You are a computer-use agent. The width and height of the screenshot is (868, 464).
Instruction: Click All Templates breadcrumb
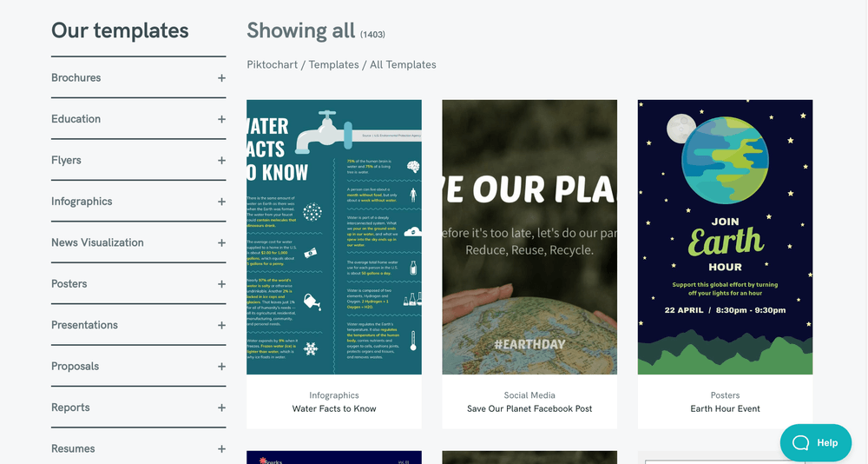click(x=403, y=65)
